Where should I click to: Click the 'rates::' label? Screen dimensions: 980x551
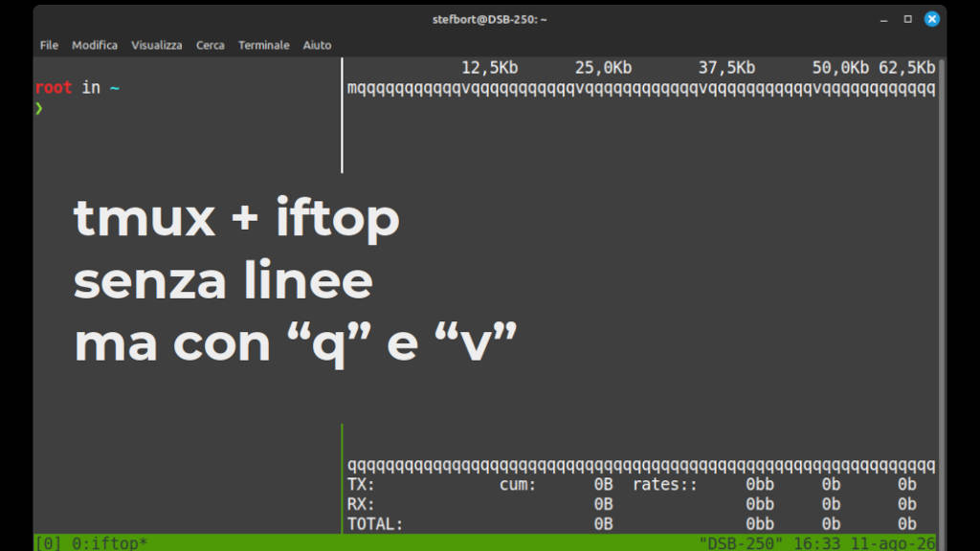pos(664,485)
